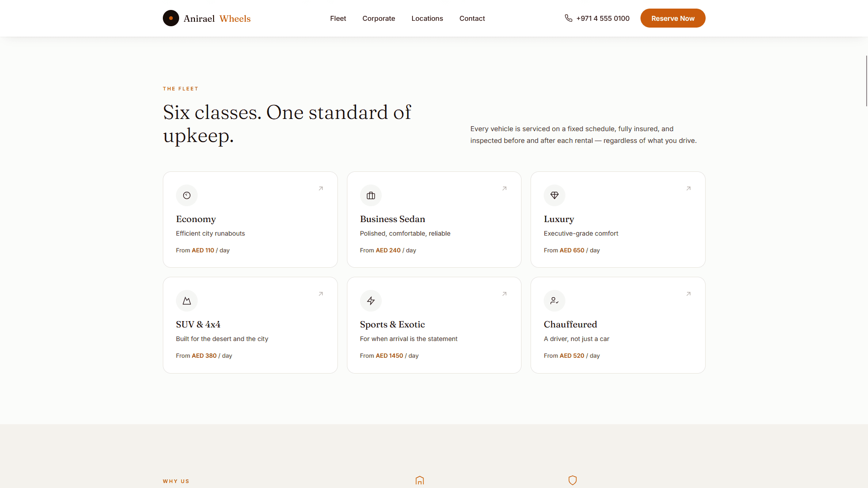Image resolution: width=868 pixels, height=488 pixels.
Task: Click the Sports & Exotic lightning icon
Action: click(x=371, y=301)
